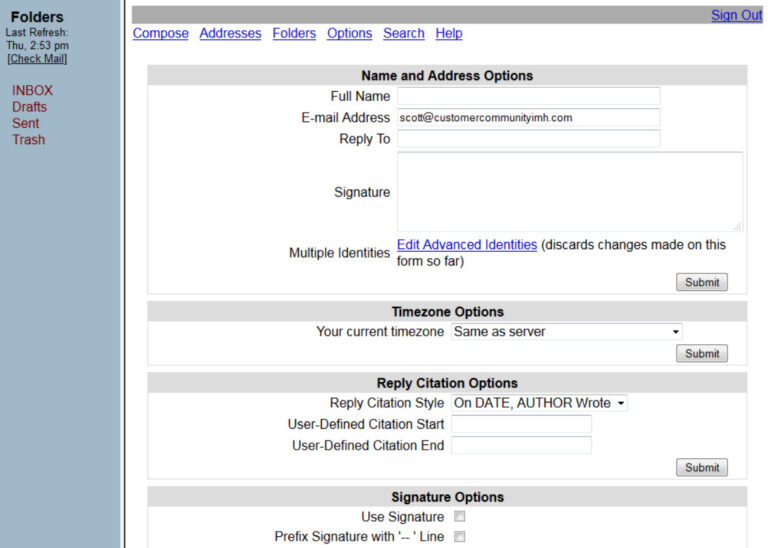Open the Compose menu link
Viewport: 768px width, 548px height.
coord(160,33)
